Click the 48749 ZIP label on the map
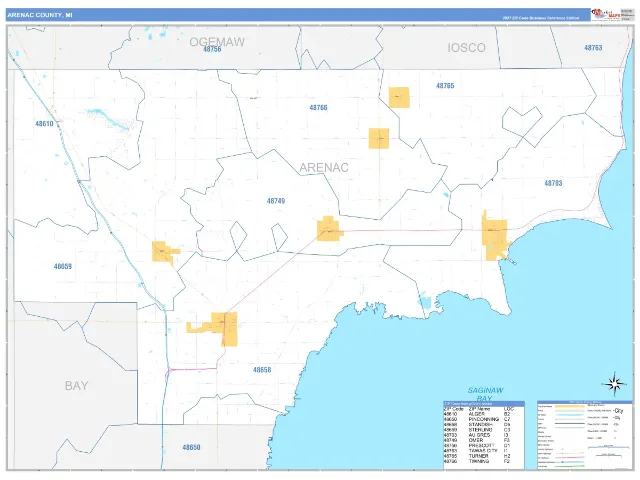 pyautogui.click(x=276, y=201)
